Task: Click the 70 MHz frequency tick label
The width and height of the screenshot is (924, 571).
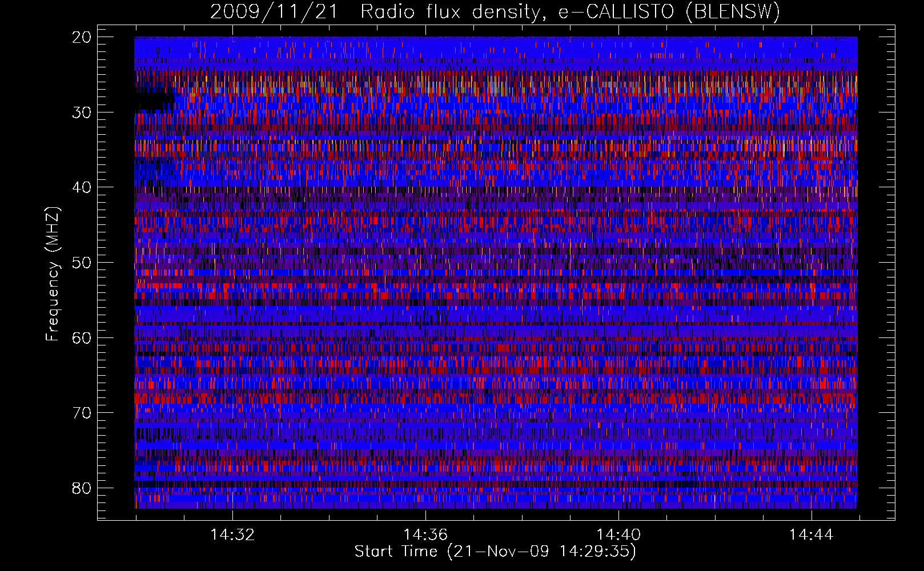Action: 82,413
